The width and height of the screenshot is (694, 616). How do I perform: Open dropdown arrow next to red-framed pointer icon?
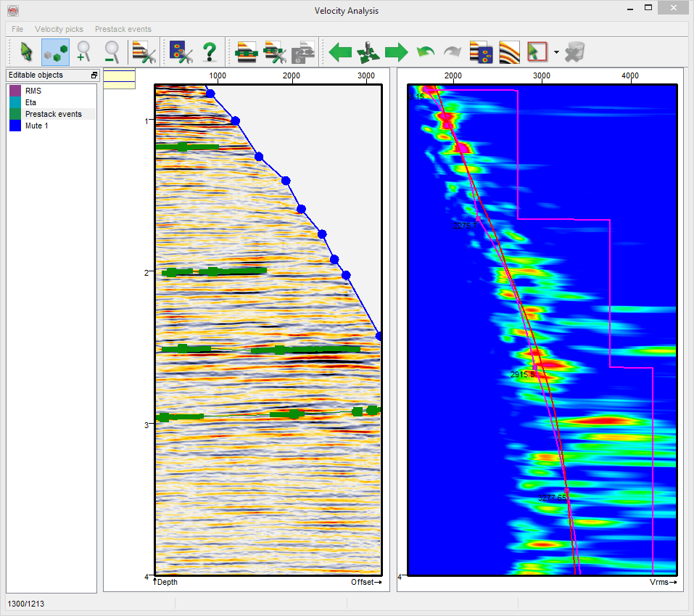click(x=555, y=52)
